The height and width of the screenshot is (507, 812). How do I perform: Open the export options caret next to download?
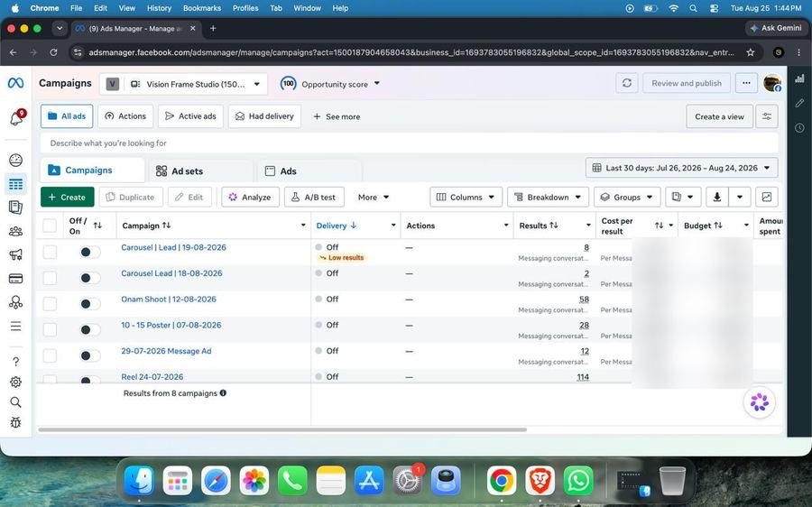pos(740,197)
